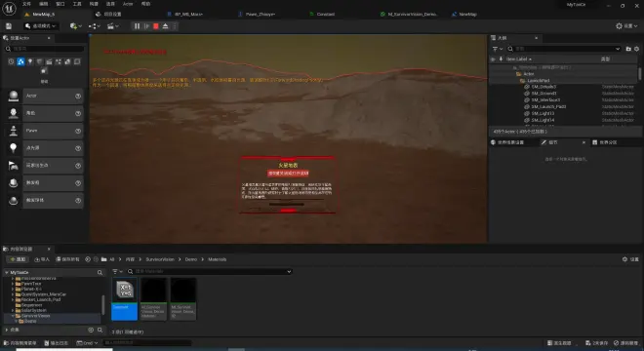Screen dimensions: 644x351
Task: Click the Eject from player button
Action: pyautogui.click(x=166, y=26)
